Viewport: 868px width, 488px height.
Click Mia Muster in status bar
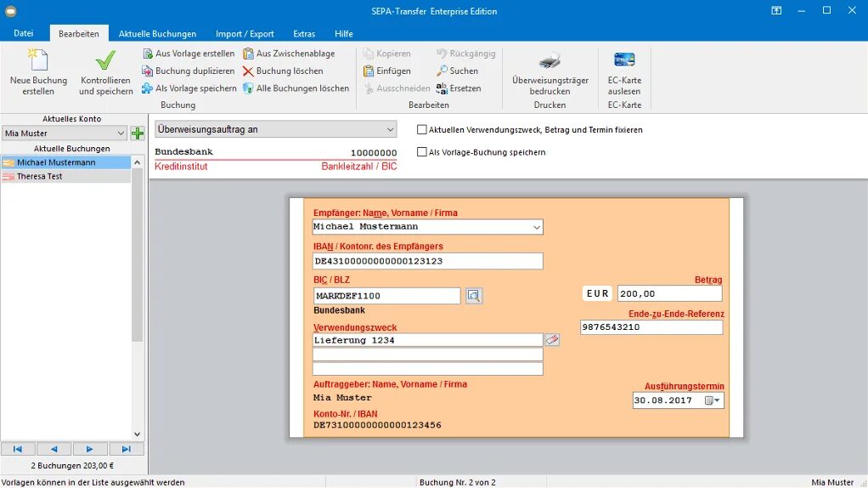tap(832, 482)
